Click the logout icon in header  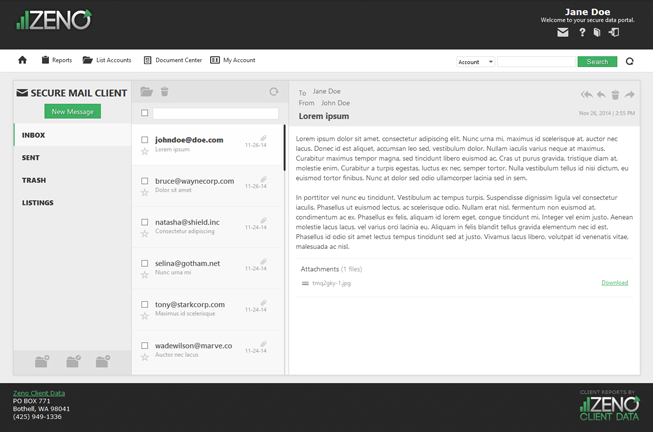[x=614, y=33]
